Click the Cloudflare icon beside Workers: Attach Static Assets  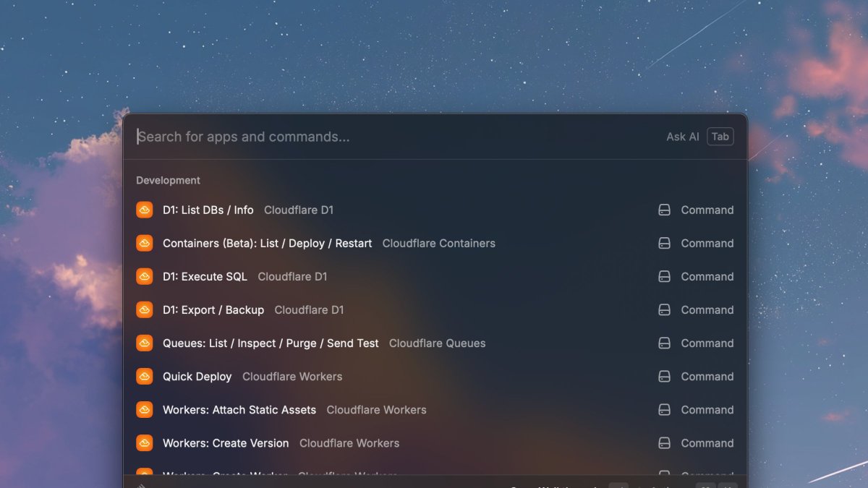[145, 409]
